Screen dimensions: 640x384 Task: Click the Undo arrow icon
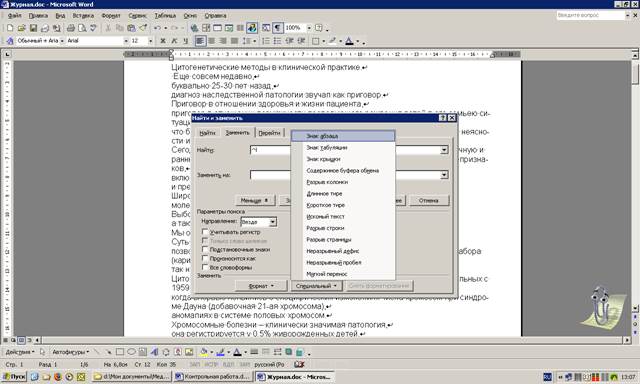157,28
